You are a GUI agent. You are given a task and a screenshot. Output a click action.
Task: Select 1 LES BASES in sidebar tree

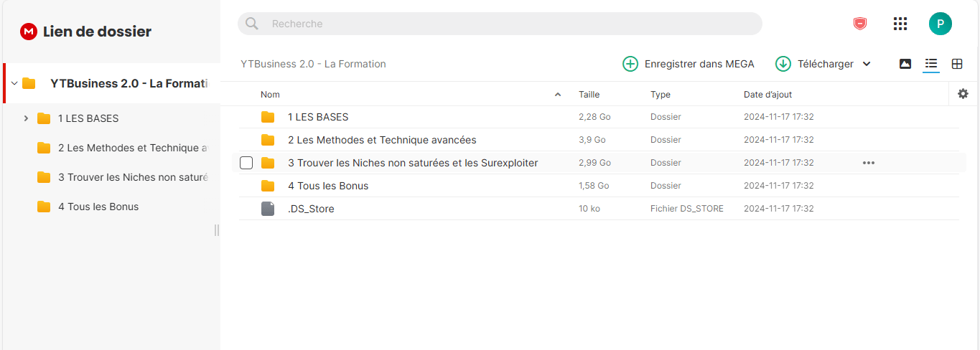pos(88,118)
